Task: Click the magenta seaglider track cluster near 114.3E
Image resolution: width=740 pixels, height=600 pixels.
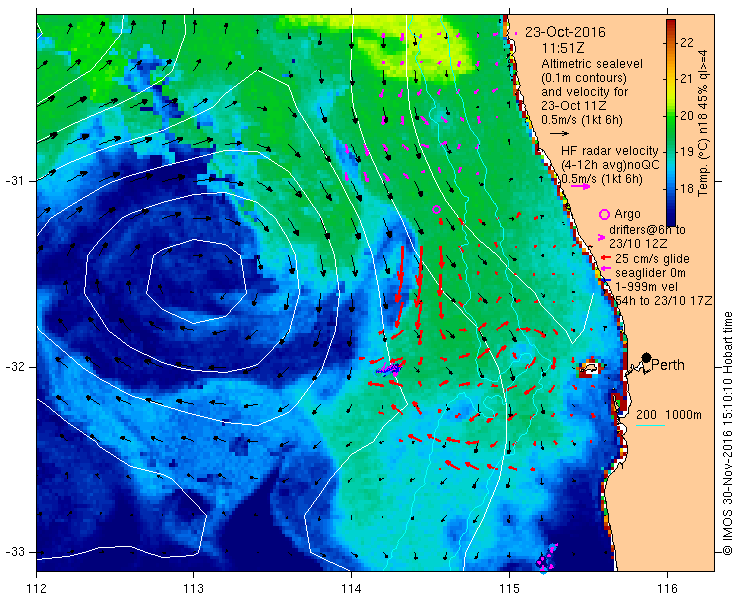Action: tap(391, 368)
